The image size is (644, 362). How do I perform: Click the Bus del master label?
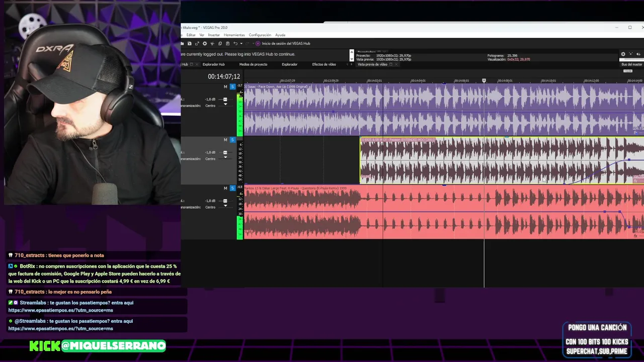tap(632, 64)
